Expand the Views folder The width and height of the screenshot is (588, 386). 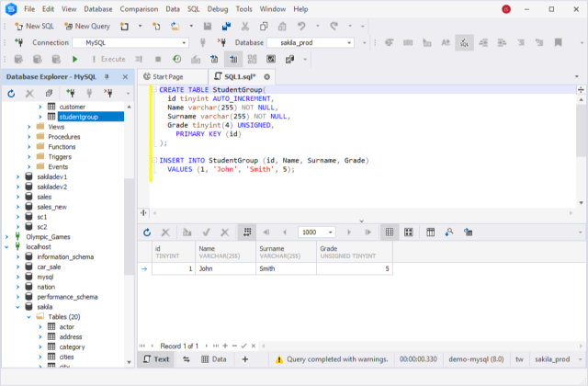click(28, 127)
